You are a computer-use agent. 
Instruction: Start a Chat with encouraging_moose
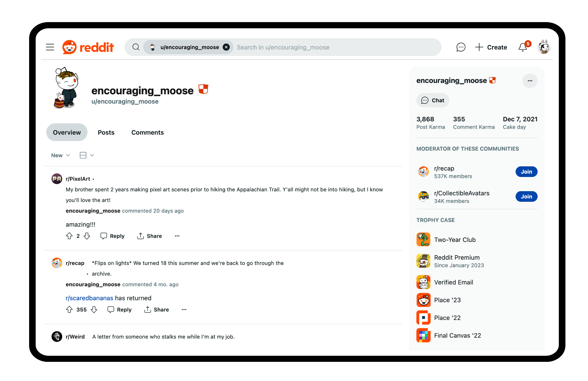click(433, 100)
